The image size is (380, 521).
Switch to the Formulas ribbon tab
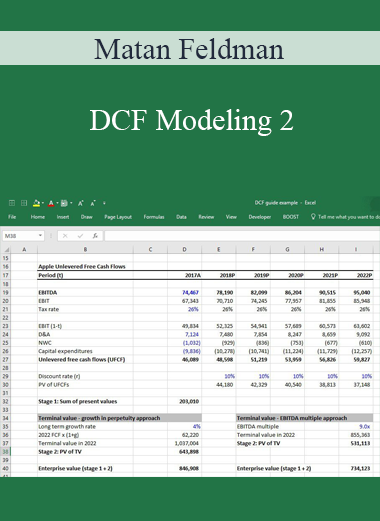(154, 217)
